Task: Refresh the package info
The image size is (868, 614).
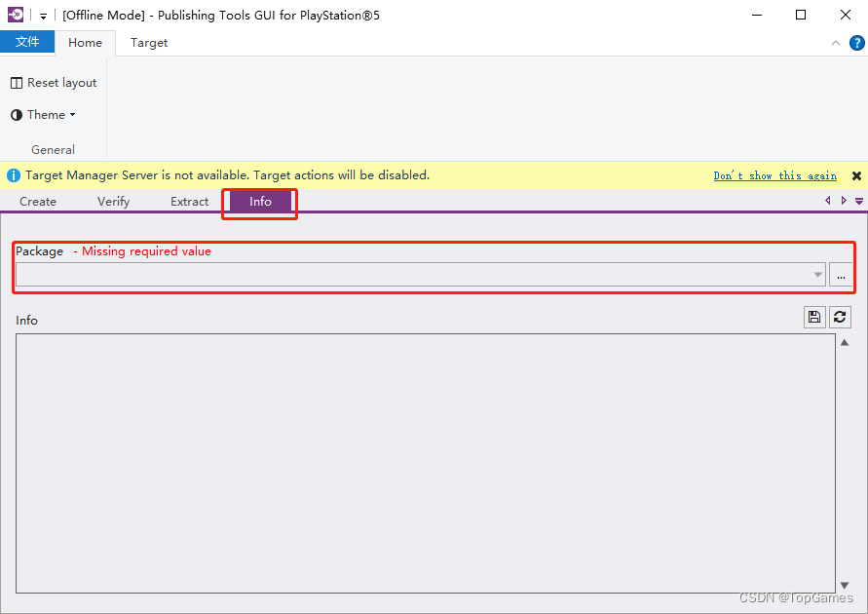Action: pos(840,317)
